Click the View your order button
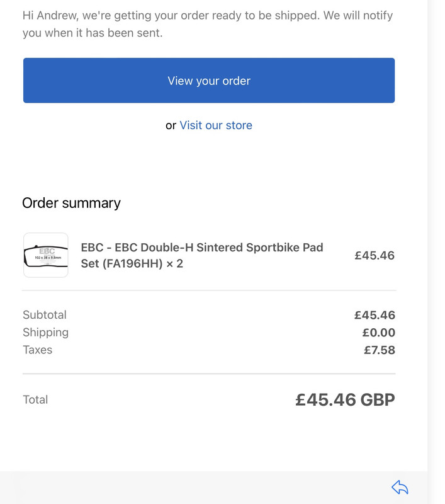The height and width of the screenshot is (504, 445). click(x=209, y=81)
